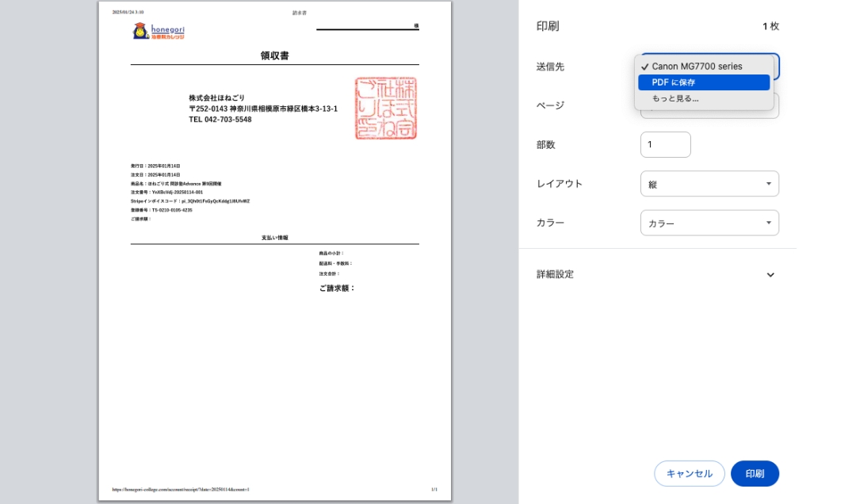This screenshot has height=504, width=856.
Task: Click the checkmark beside Canon MG7700 series
Action: 644,67
